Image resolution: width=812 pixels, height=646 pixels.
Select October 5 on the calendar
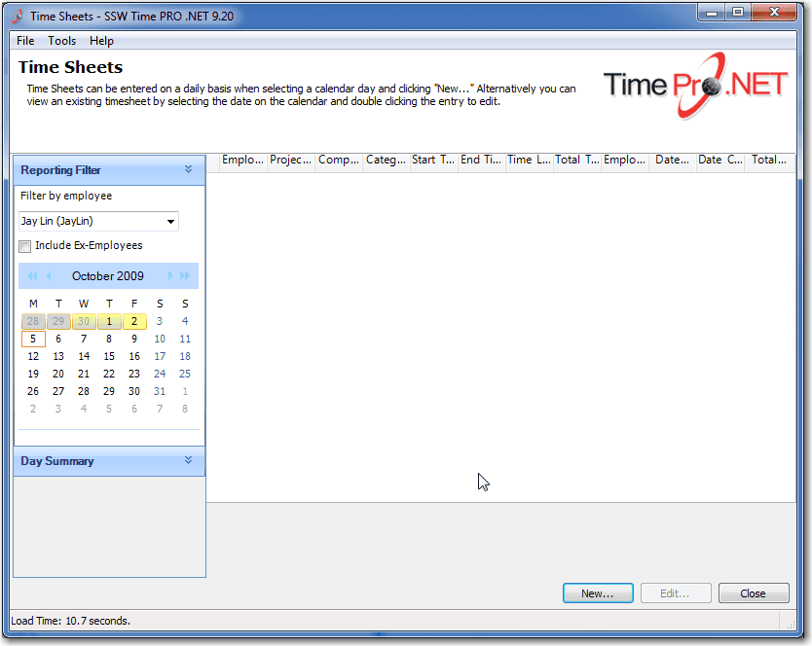click(x=33, y=340)
